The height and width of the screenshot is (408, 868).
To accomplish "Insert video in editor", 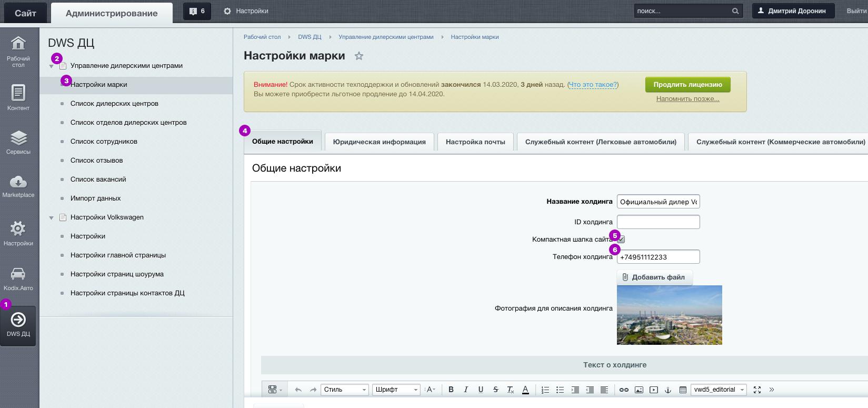I will coord(654,390).
